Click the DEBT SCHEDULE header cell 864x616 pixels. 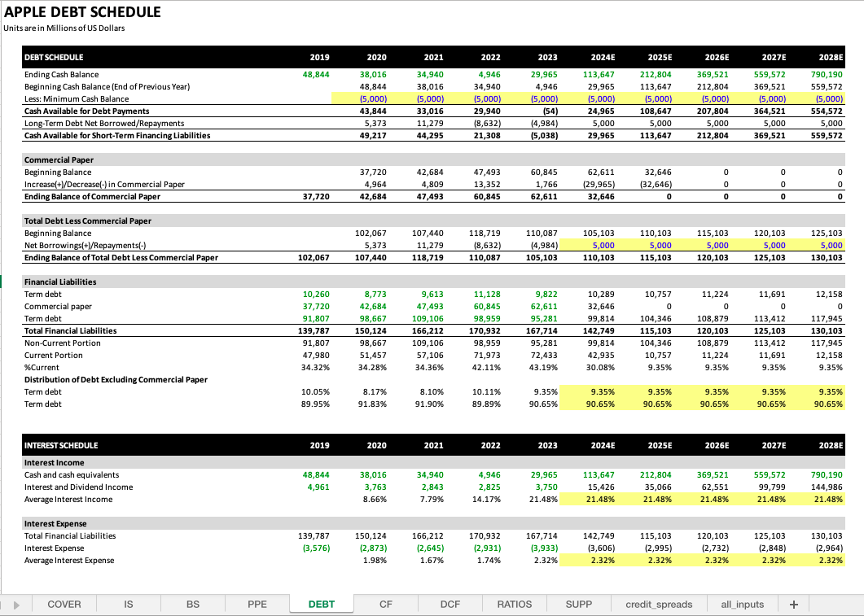coord(54,57)
